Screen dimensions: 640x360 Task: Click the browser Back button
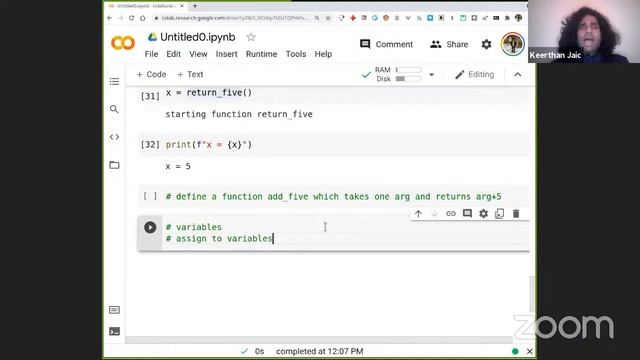(x=110, y=18)
